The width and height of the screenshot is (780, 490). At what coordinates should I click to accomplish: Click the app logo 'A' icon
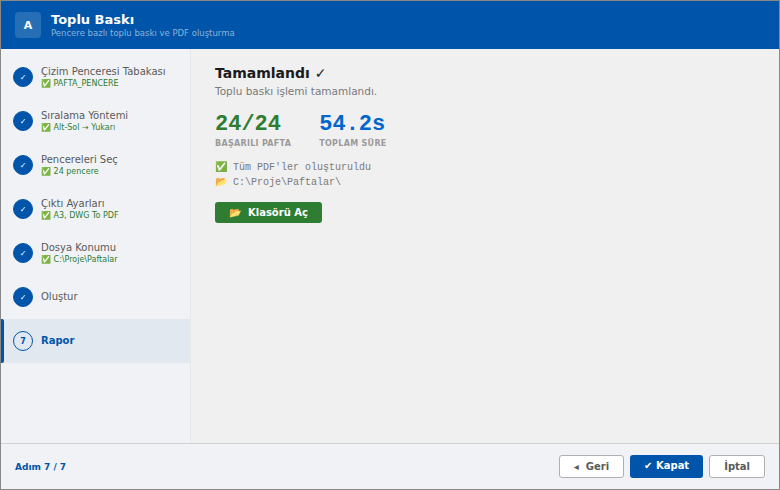[x=28, y=25]
